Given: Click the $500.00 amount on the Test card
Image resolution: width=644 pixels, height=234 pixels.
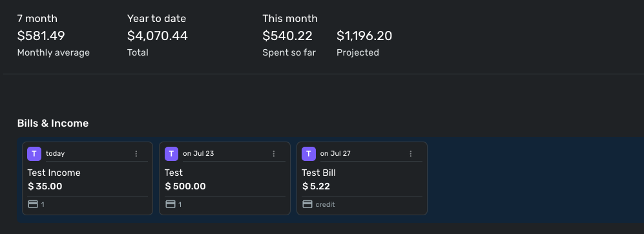Looking at the screenshot, I should (x=185, y=186).
